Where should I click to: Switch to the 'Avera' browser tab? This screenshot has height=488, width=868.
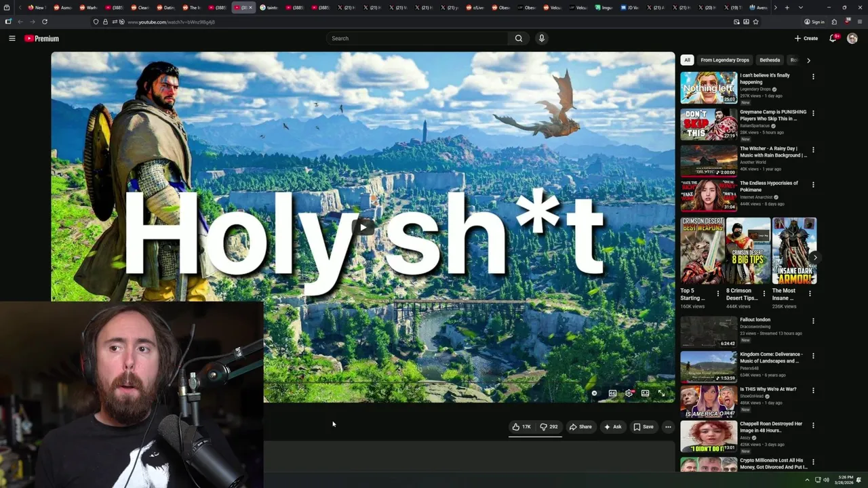[x=758, y=7]
